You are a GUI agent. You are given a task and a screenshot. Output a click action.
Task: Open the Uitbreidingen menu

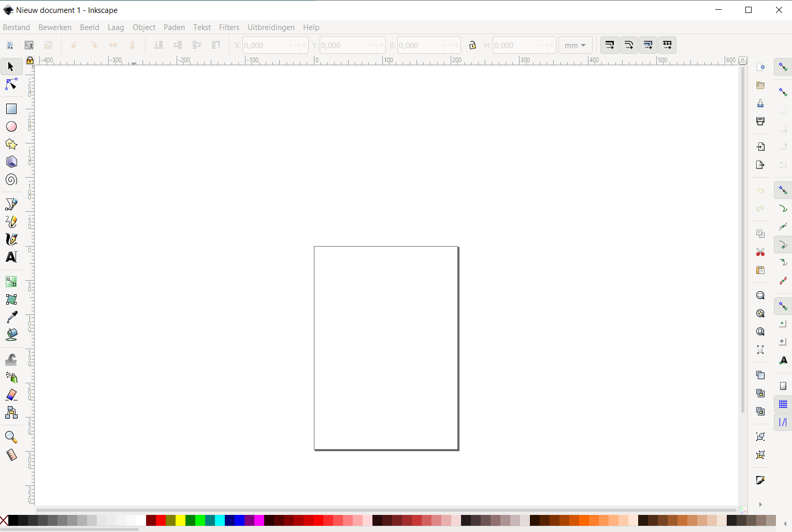click(271, 27)
